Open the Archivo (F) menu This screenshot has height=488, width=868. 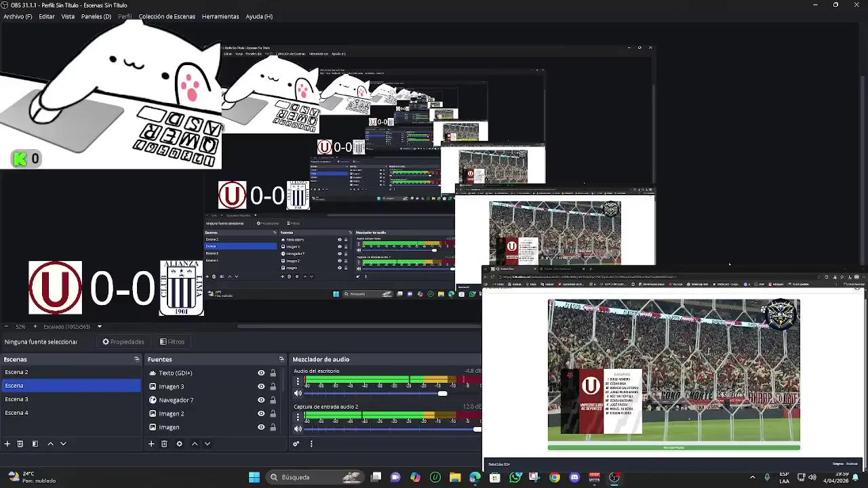18,16
